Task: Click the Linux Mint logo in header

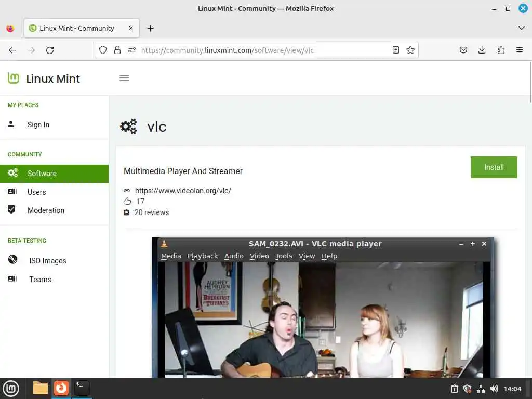Action: click(44, 78)
